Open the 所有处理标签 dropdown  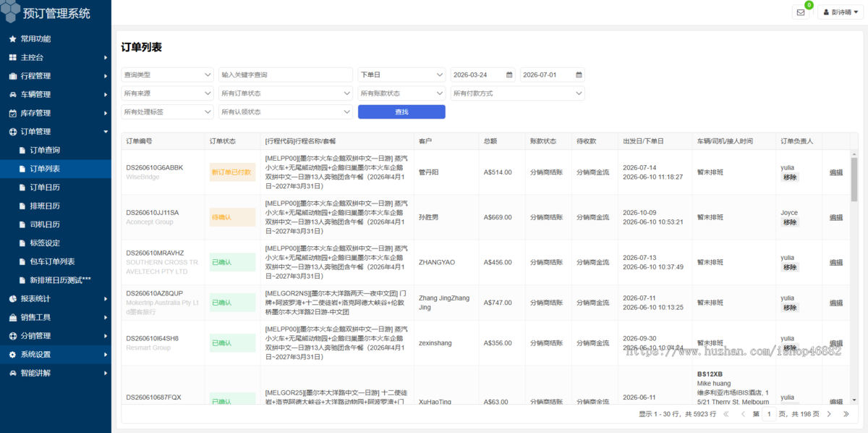point(168,112)
